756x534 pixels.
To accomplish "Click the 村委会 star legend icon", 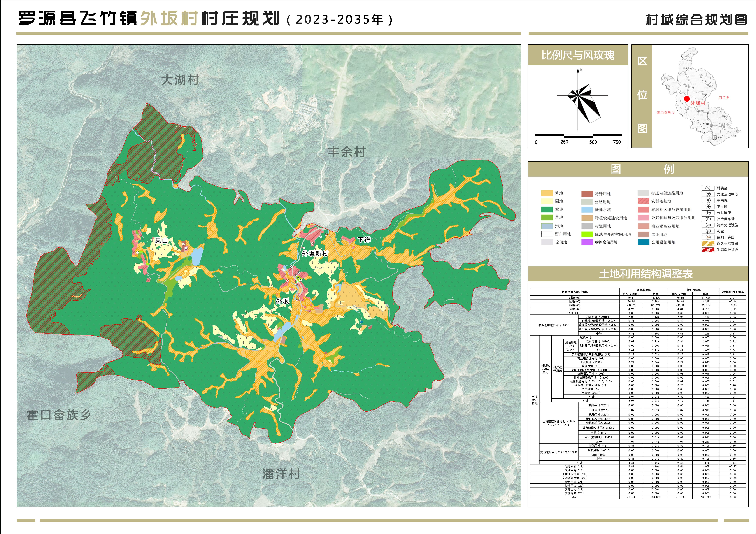I will click(x=708, y=188).
